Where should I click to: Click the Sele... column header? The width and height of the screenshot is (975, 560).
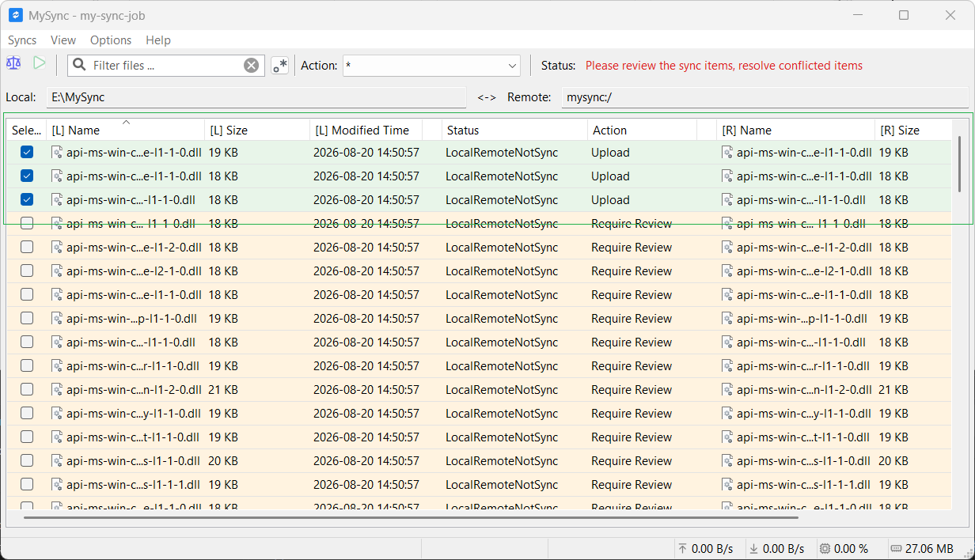27,131
